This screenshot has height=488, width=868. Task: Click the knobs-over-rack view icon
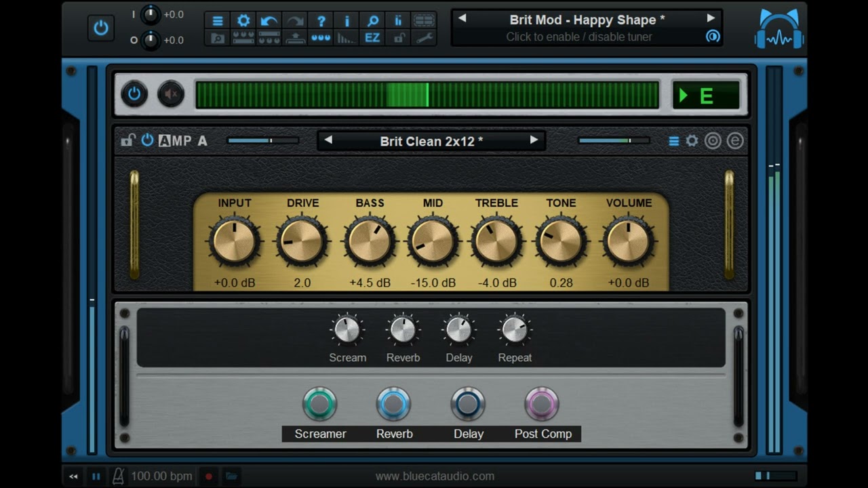[243, 38]
